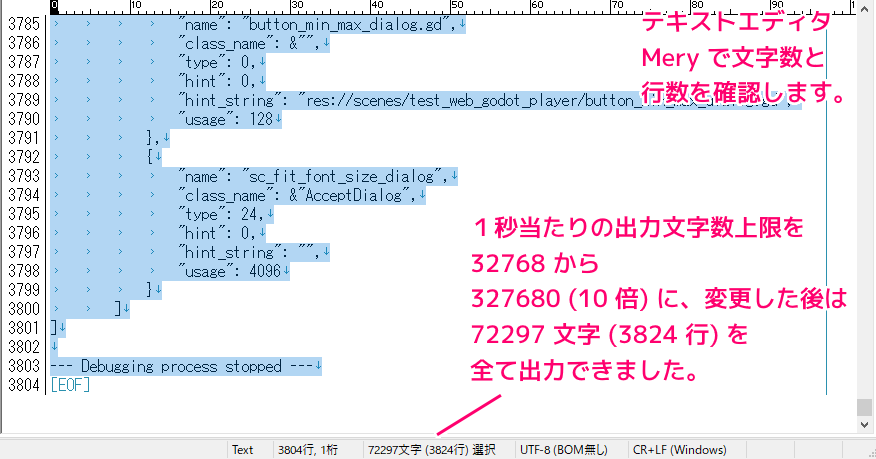Click line number 3785 in the gutter
Image resolution: width=876 pixels, height=459 pixels.
pyautogui.click(x=23, y=25)
